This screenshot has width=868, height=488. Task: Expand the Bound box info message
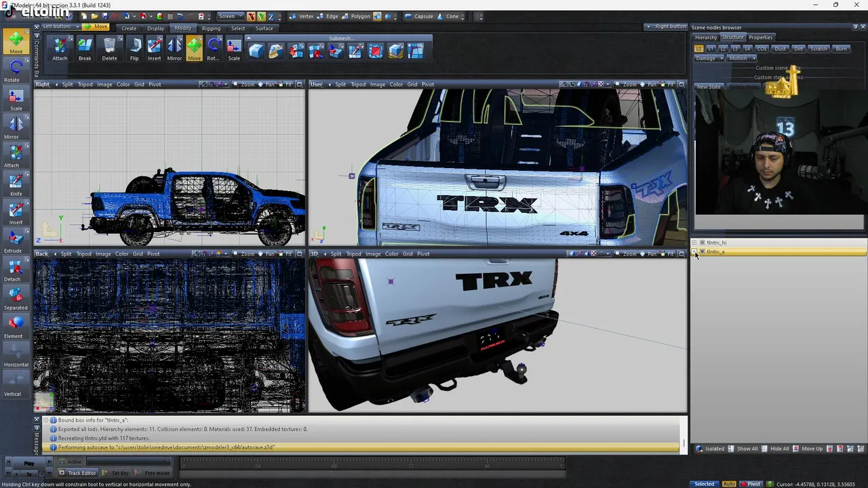point(46,420)
